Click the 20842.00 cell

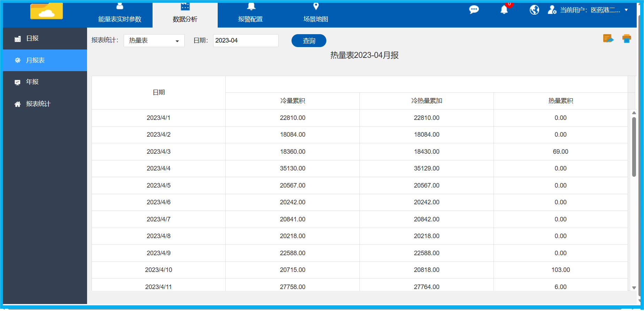click(x=427, y=219)
